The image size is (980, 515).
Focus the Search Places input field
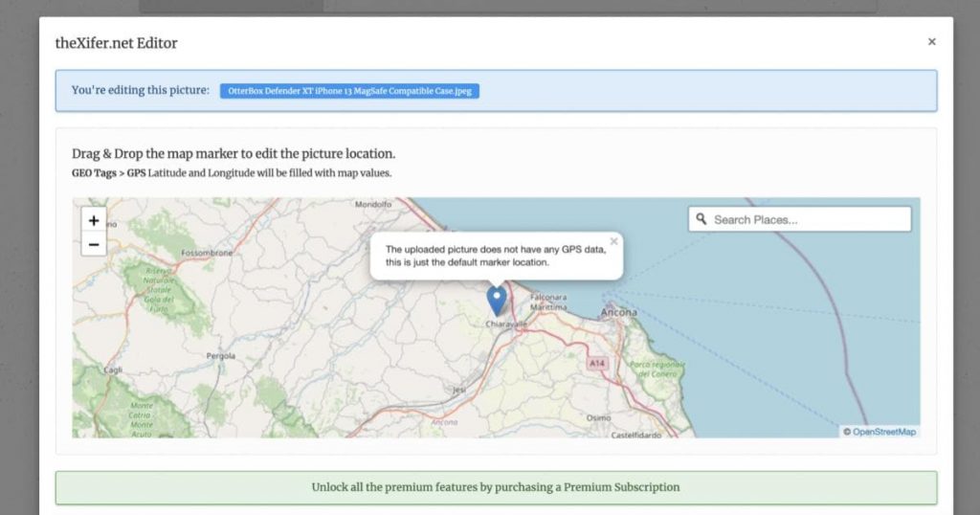800,219
